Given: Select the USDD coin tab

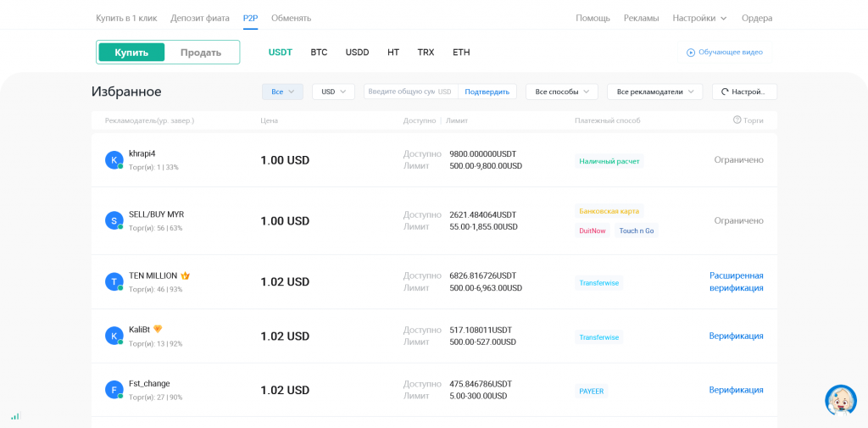Looking at the screenshot, I should click(357, 53).
